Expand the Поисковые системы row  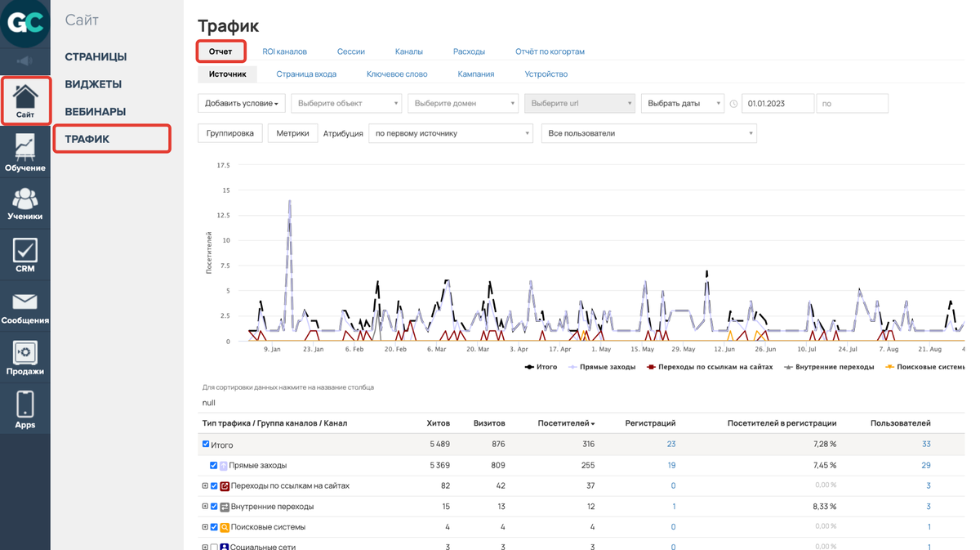tap(205, 527)
